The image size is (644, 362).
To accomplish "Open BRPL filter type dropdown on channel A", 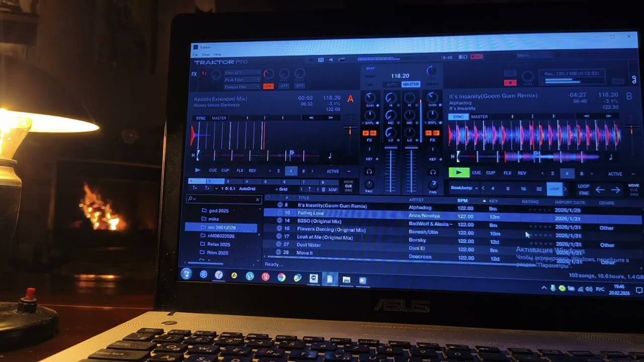I will [370, 123].
